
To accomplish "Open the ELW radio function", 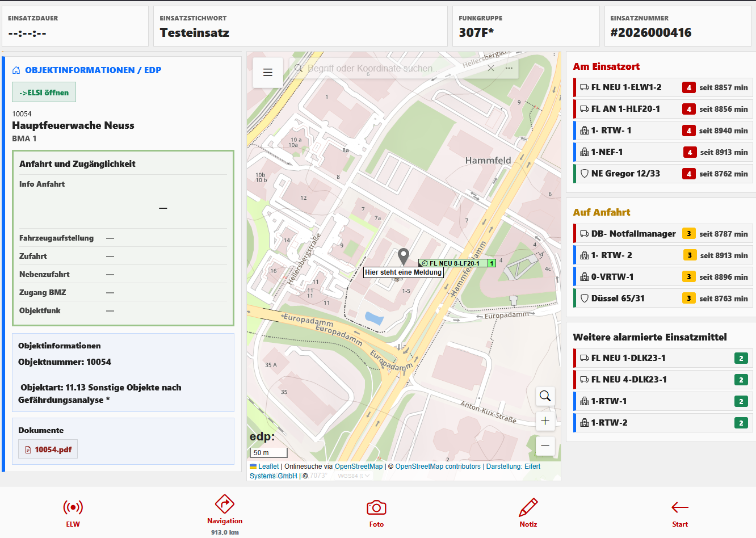I will pyautogui.click(x=73, y=512).
